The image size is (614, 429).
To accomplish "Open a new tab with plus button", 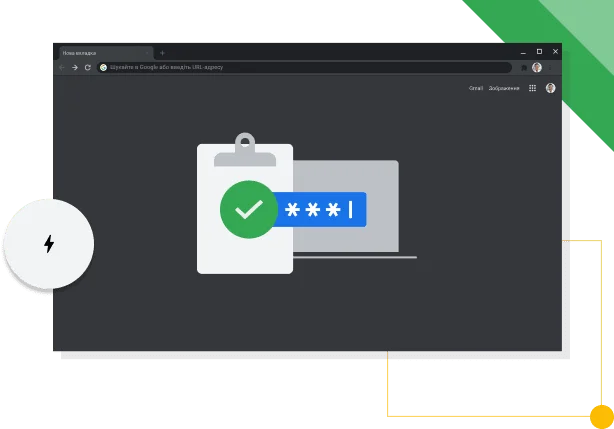I will point(162,52).
